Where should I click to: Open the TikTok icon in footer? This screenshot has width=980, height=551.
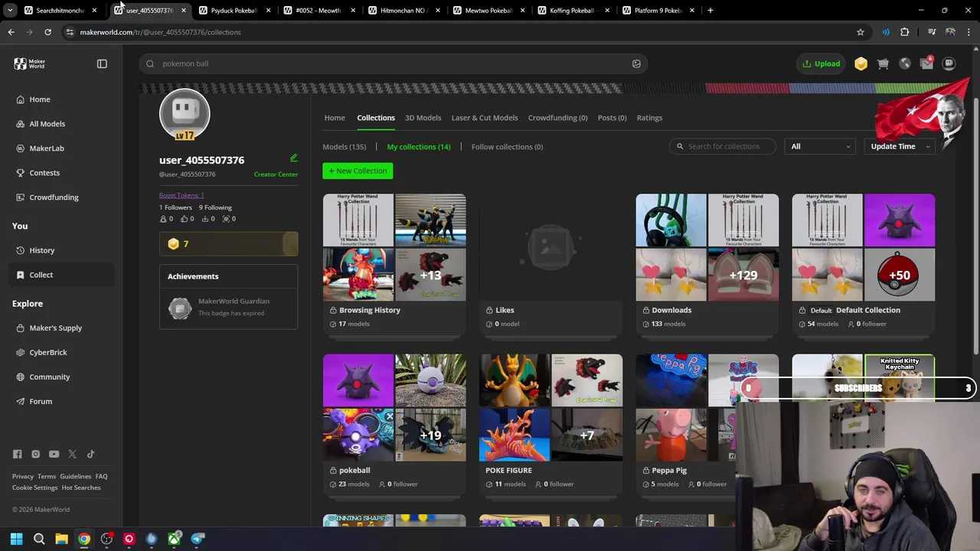tap(90, 454)
